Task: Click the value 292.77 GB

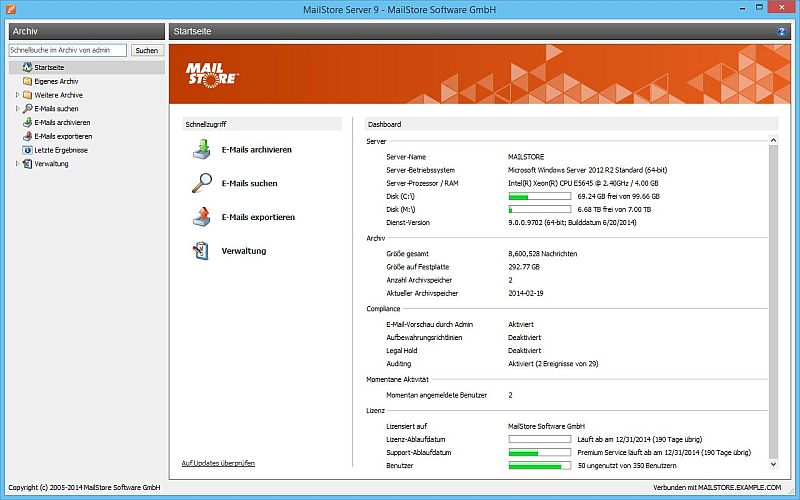Action: pos(524,267)
